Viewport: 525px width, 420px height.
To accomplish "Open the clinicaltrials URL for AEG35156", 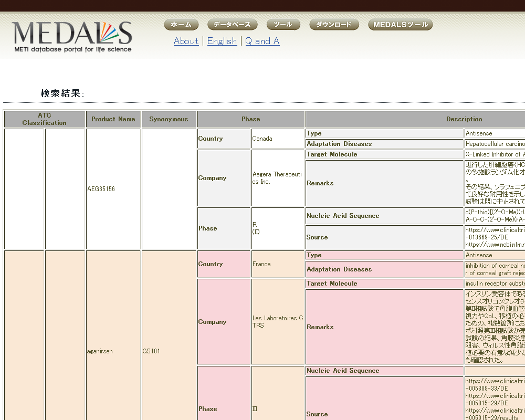I will (x=493, y=232).
